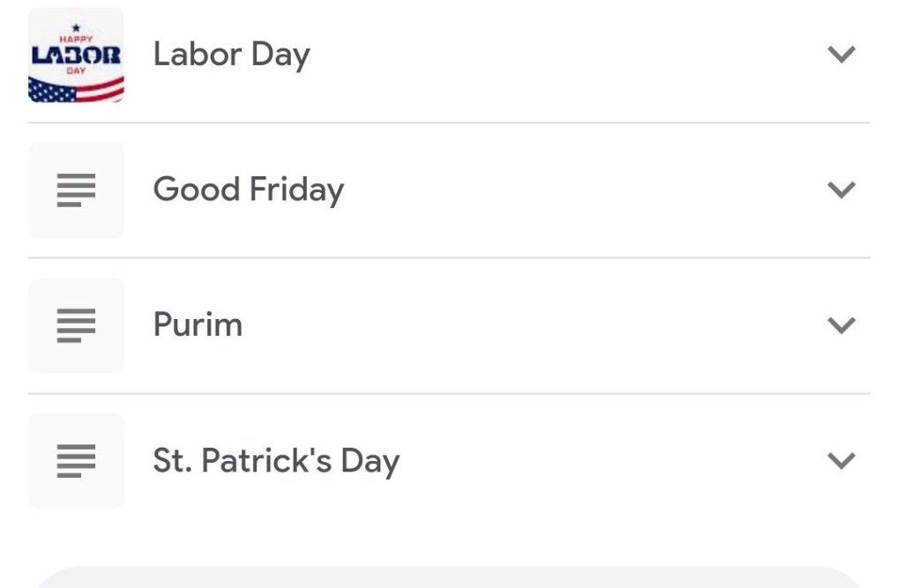Viewport: 903px width, 588px height.
Task: Choose the Purim holiday name
Action: click(198, 325)
